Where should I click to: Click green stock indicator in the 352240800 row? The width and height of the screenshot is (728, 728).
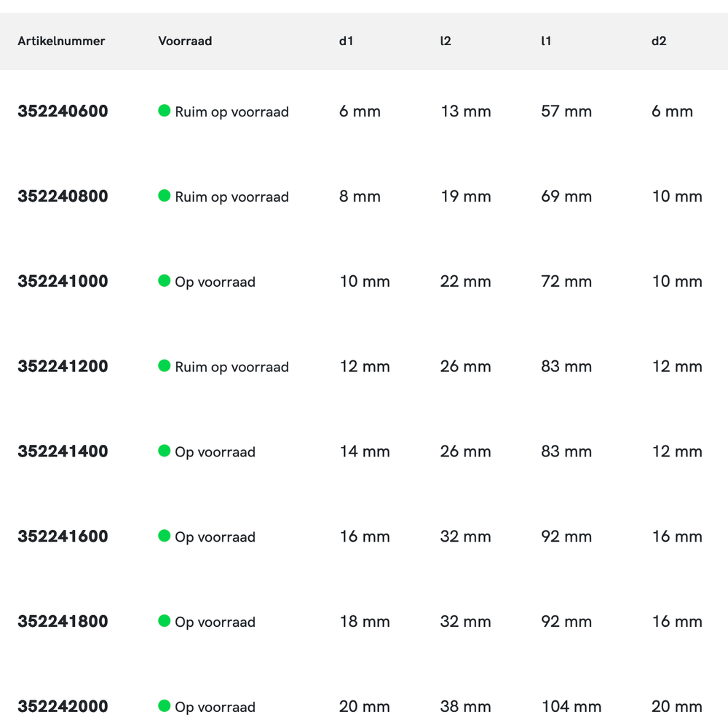[x=165, y=196]
